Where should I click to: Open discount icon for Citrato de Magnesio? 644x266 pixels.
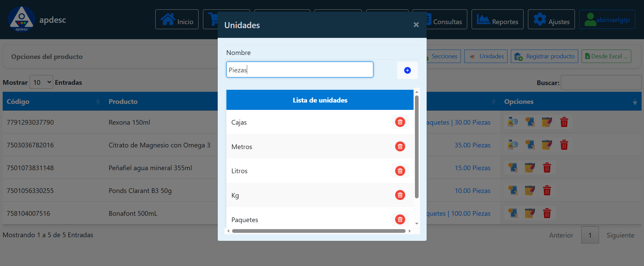[530, 145]
